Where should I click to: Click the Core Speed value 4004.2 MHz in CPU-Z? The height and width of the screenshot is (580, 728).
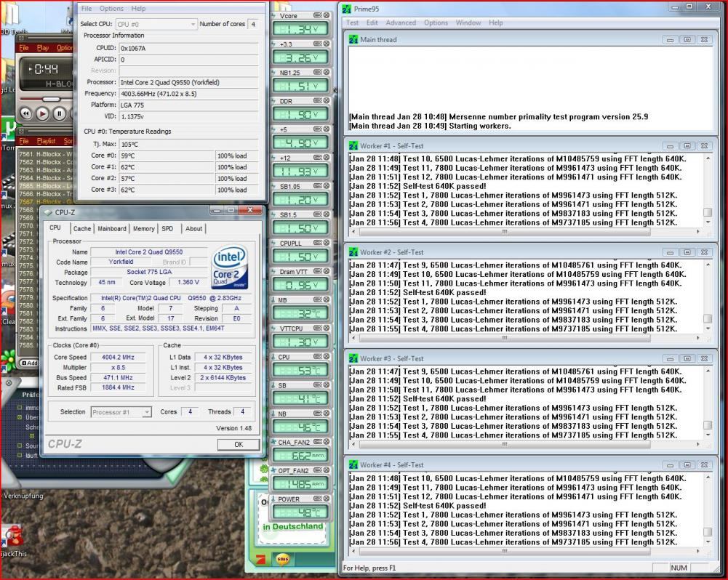[118, 358]
